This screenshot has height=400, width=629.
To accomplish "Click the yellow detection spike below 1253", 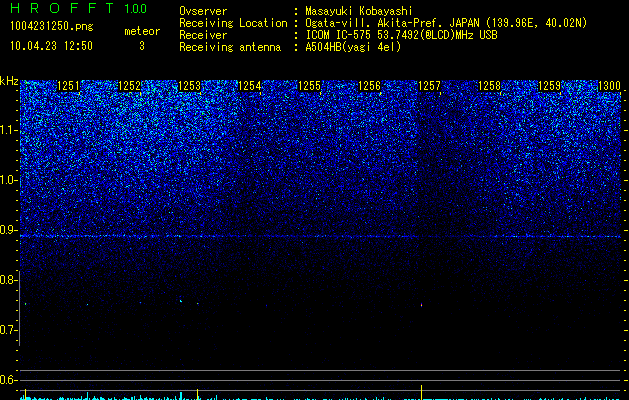I will pos(197,393).
